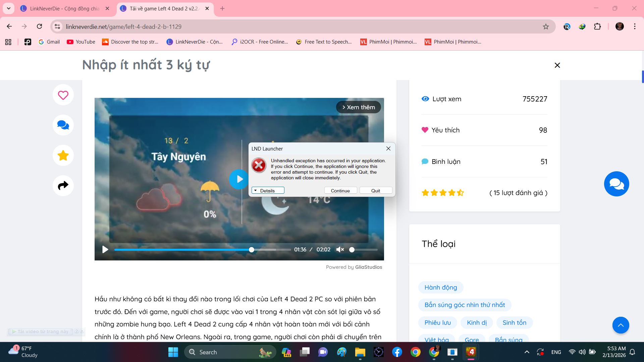Open the floating blue messenger chat button

point(616,184)
